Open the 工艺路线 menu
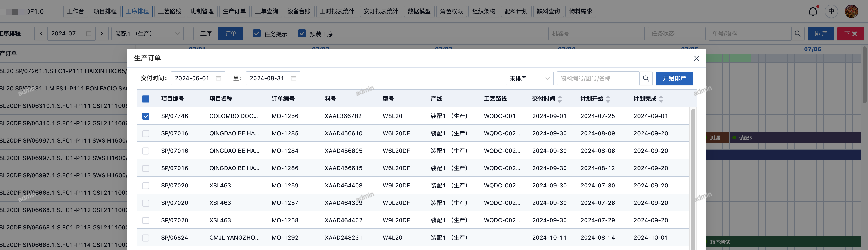 click(170, 11)
